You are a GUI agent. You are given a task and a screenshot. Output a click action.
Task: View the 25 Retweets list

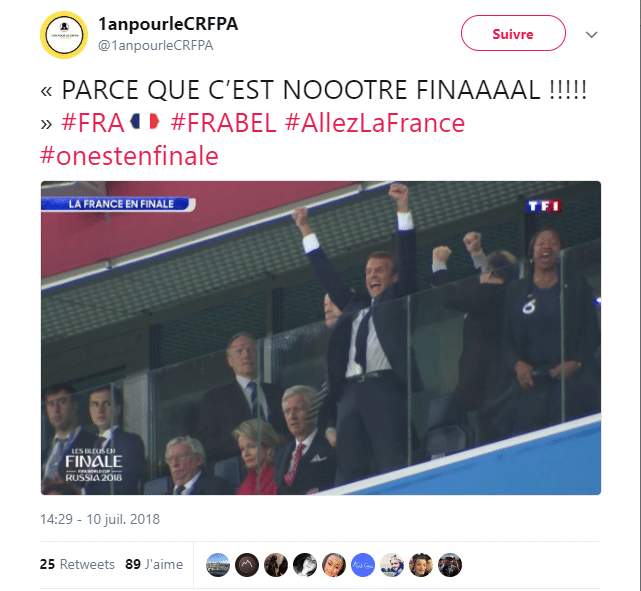click(77, 564)
